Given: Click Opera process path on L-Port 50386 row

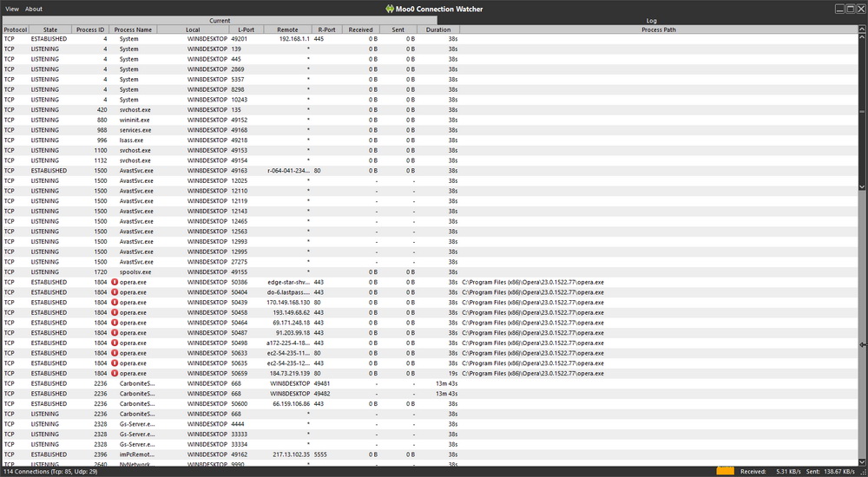Looking at the screenshot, I should [x=533, y=282].
